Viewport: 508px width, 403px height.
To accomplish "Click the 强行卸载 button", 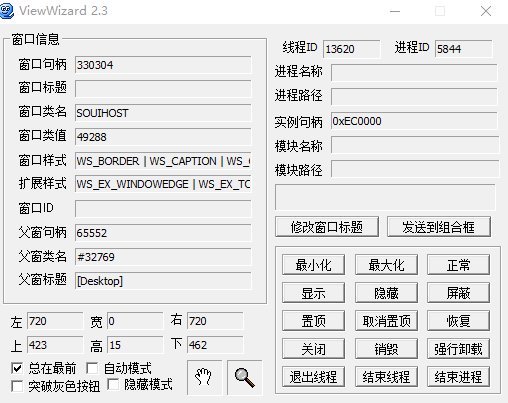I will pyautogui.click(x=458, y=349).
